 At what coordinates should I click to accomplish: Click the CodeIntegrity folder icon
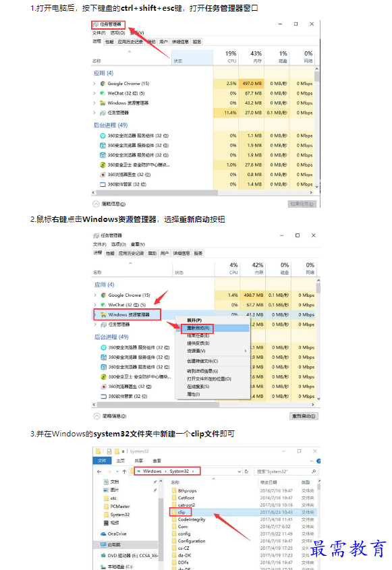pyautogui.click(x=174, y=519)
